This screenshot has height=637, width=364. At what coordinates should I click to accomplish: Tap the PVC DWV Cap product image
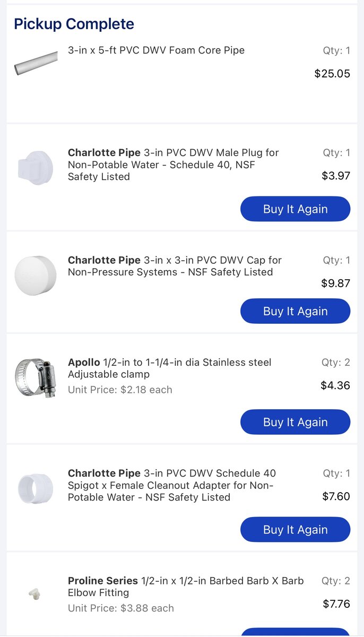[x=36, y=276]
